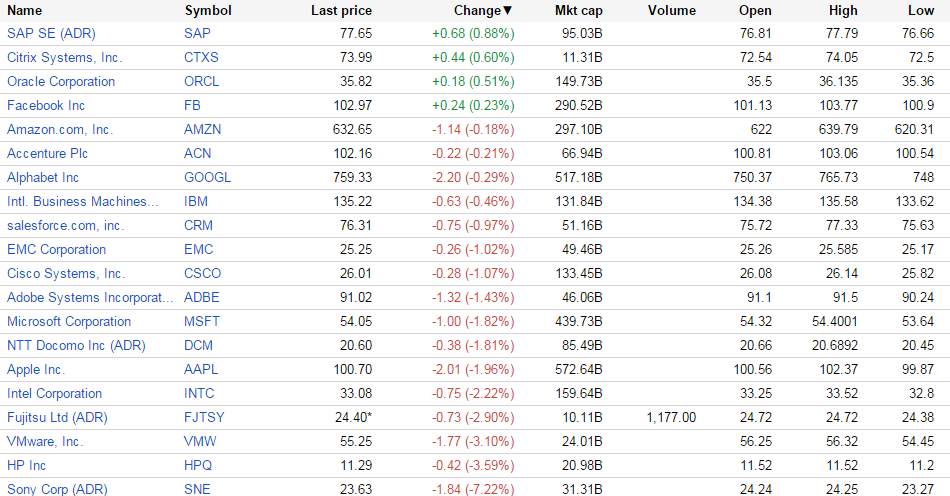Open the Facebook Inc link

coord(46,106)
